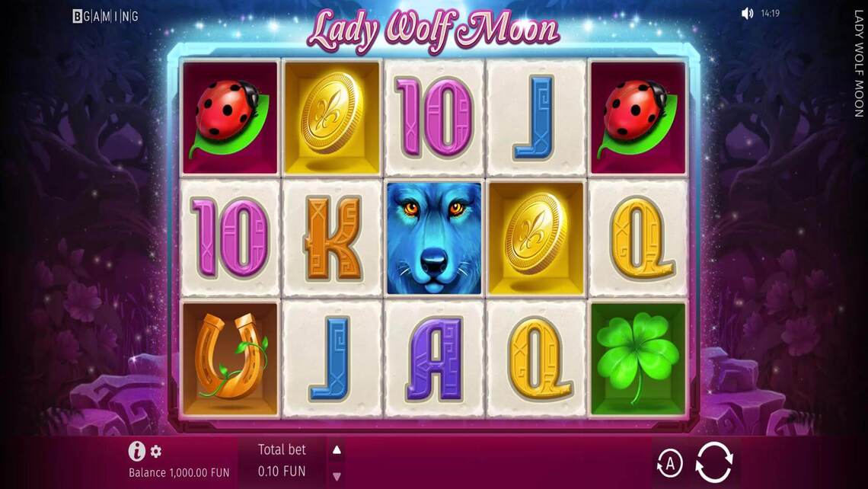Screen dimensions: 868x489
Task: Click the BGAMING logo
Action: (105, 16)
